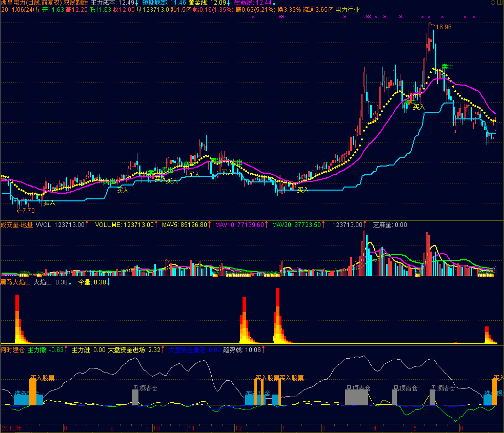Click the 买入 signal near the 7.70 low
Viewport: 504px width, 433px height.
50,203
